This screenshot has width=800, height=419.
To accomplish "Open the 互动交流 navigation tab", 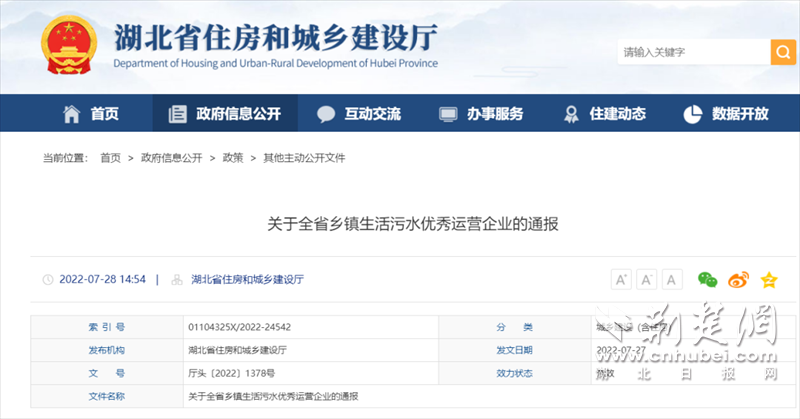I will pyautogui.click(x=359, y=113).
